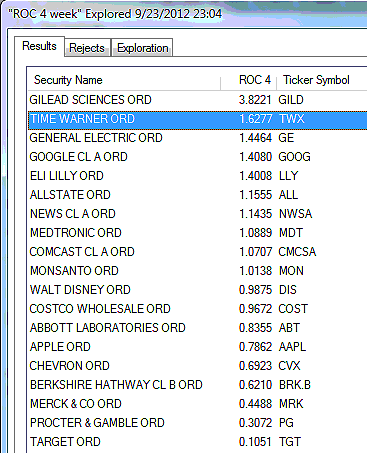Select the PROCTER & GAMBLE ORD row
The image size is (367, 453).
pos(198,423)
